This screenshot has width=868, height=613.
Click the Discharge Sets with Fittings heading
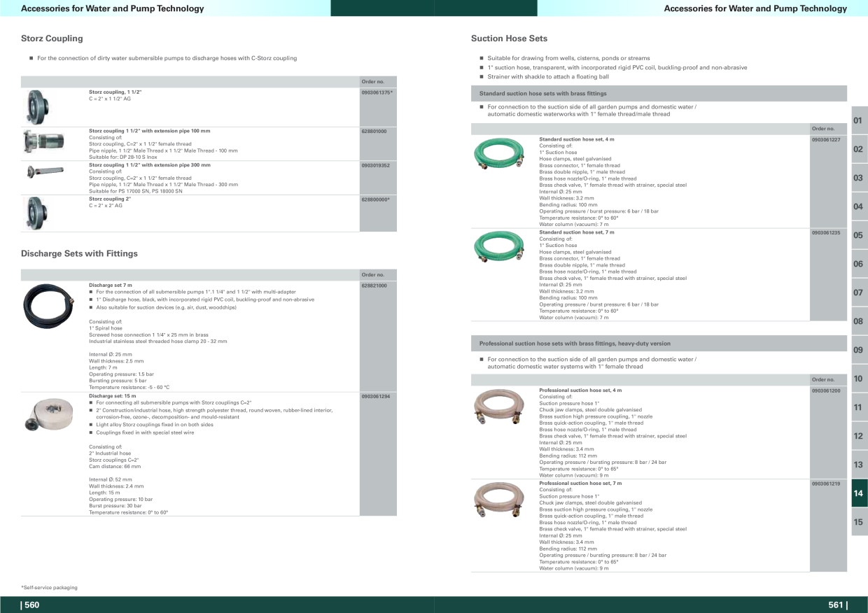coord(79,253)
